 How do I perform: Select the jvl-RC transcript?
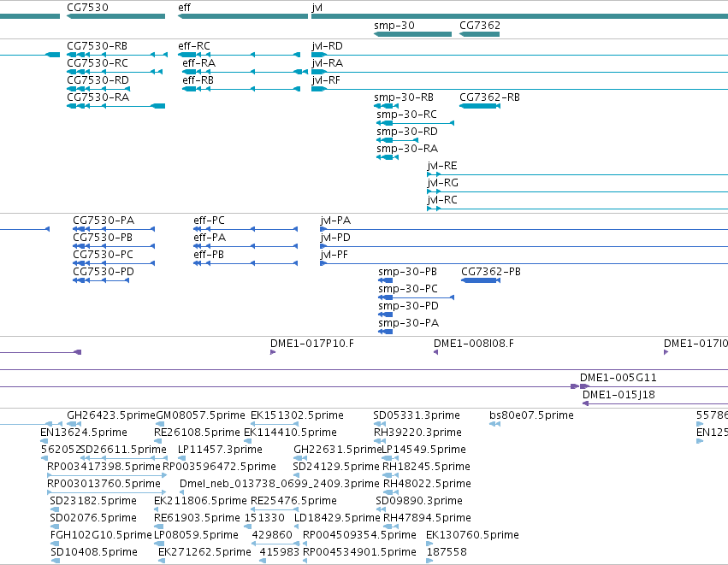pos(577,209)
